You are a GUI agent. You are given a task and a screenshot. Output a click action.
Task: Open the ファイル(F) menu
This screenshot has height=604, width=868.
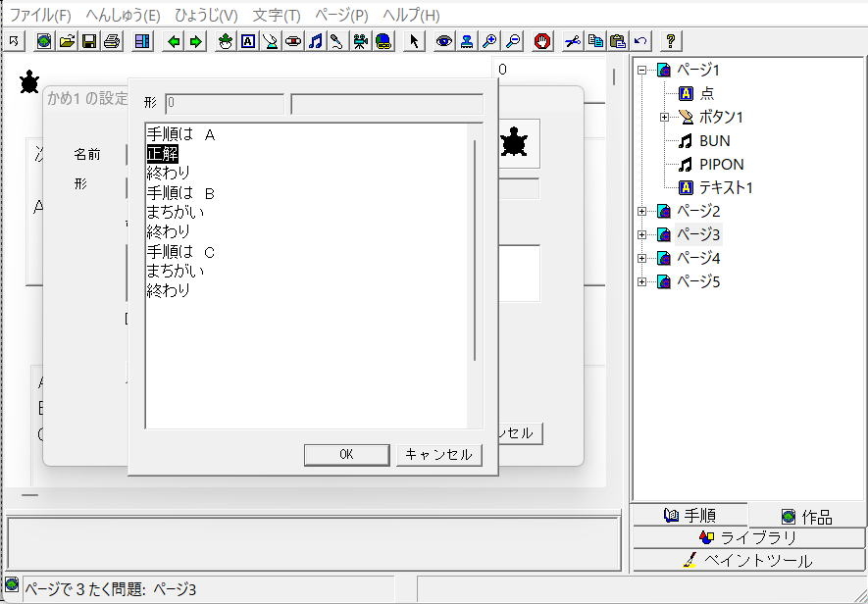40,16
